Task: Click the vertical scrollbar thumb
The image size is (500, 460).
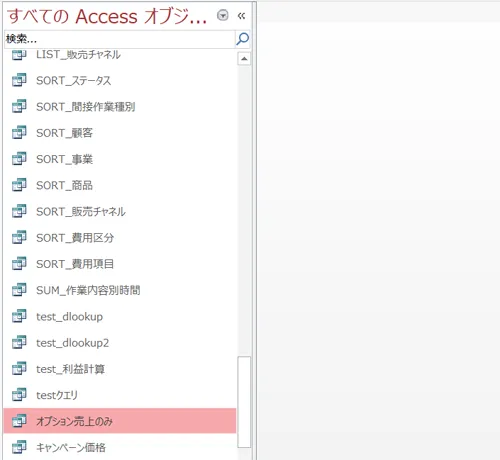Action: [244, 402]
